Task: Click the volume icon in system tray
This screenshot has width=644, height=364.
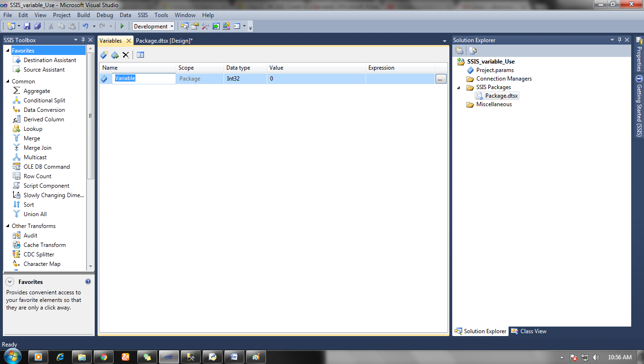Action: 596,357
